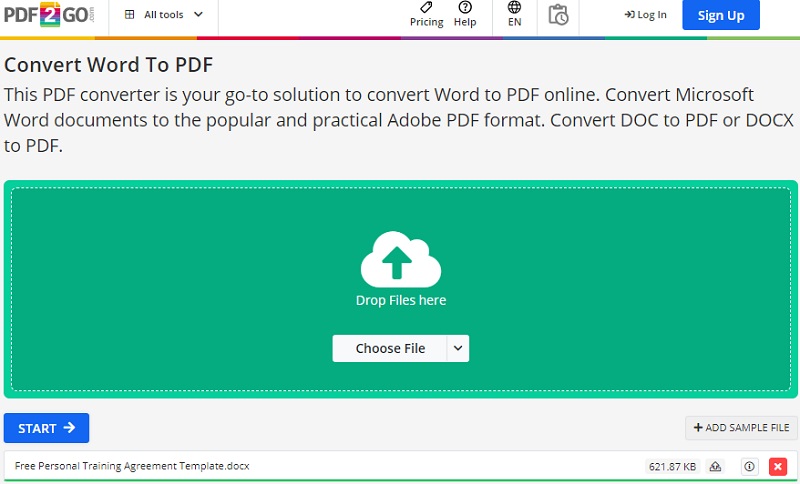Open the Pricing page
The height and width of the screenshot is (484, 800).
(427, 15)
